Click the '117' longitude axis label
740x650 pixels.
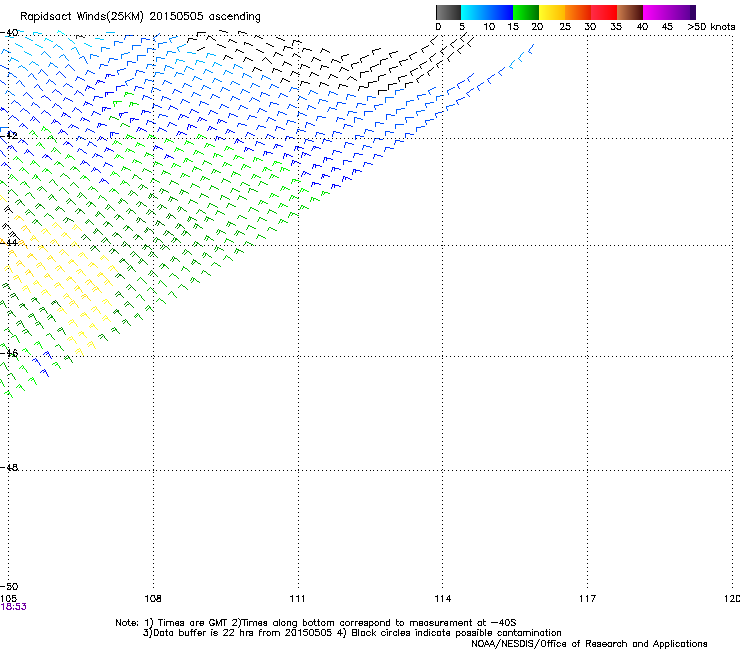[x=588, y=599]
